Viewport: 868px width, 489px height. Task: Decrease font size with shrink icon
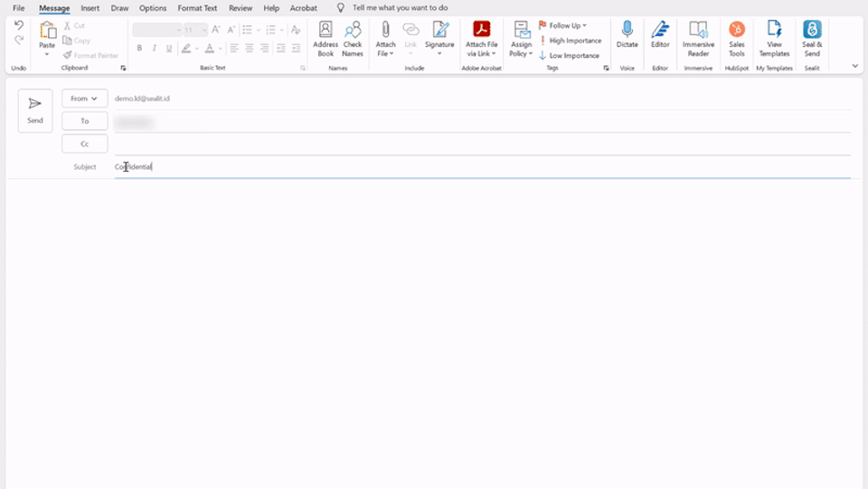[x=231, y=29]
